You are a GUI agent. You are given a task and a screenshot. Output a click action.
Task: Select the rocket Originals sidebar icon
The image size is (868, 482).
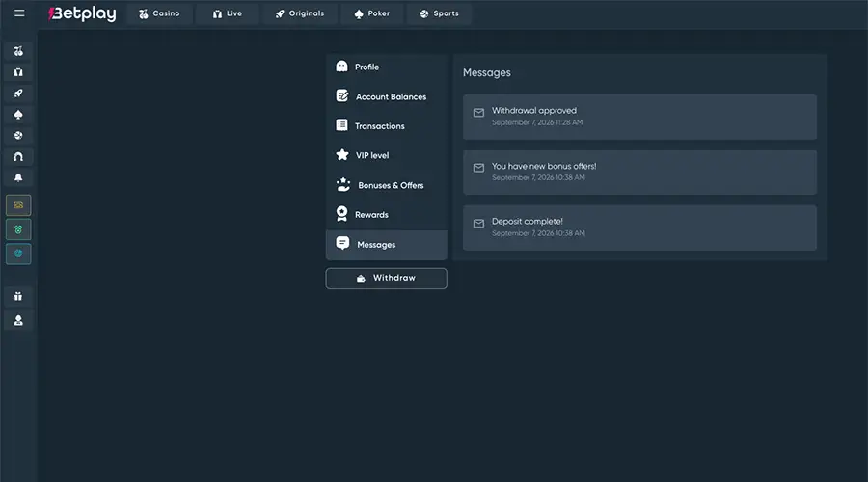pyautogui.click(x=18, y=94)
